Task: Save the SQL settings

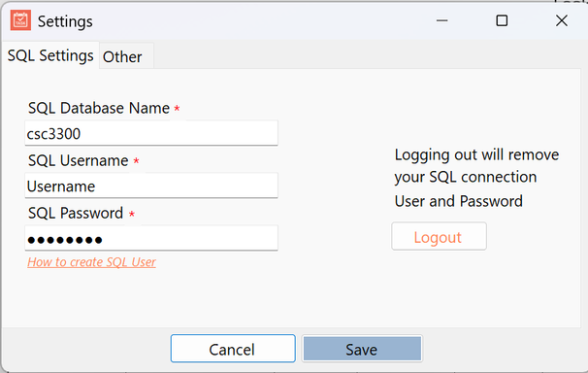Action: point(362,349)
